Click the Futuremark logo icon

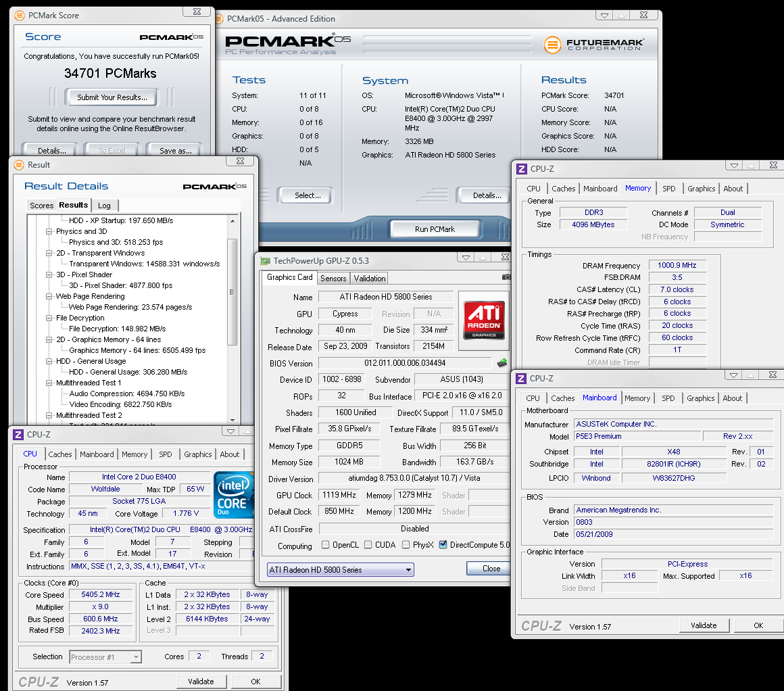click(552, 45)
